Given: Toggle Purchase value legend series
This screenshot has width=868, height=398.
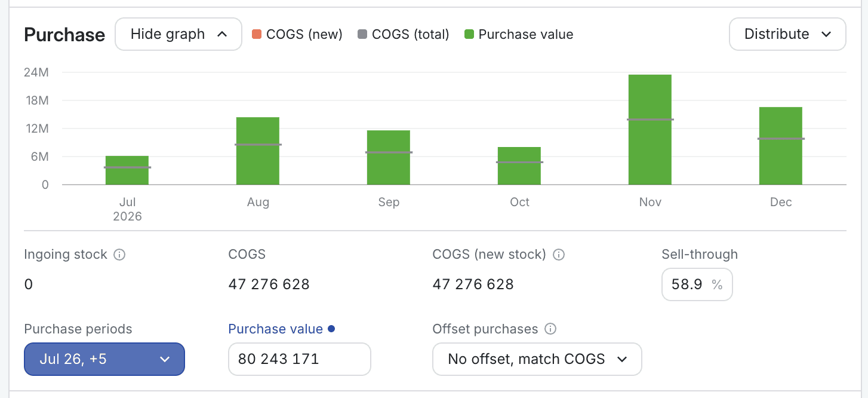Looking at the screenshot, I should [519, 35].
